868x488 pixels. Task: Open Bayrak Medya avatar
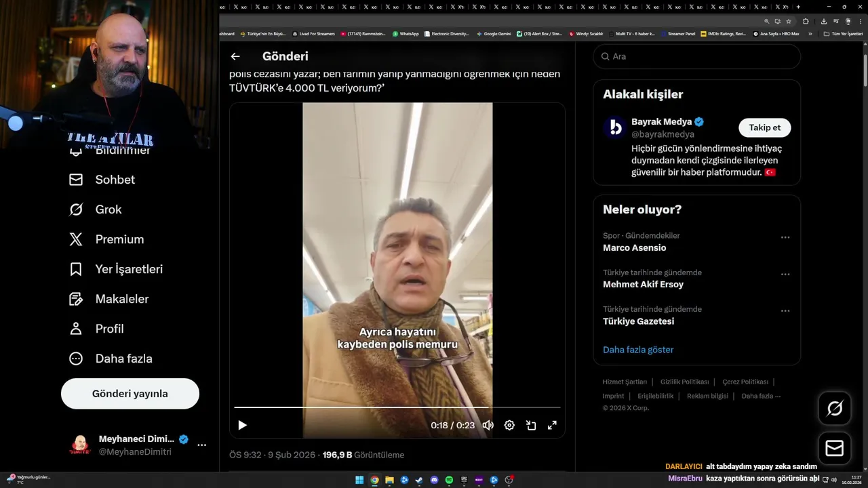click(x=616, y=127)
